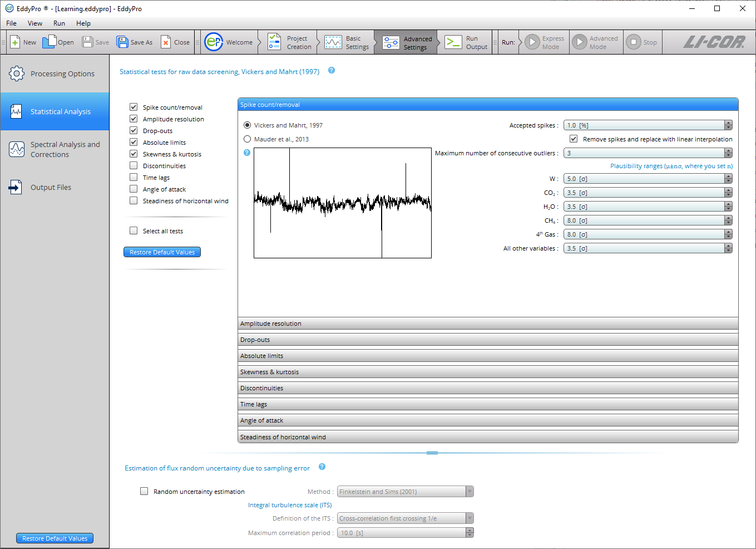Open help for flux random uncertainty

[322, 467]
